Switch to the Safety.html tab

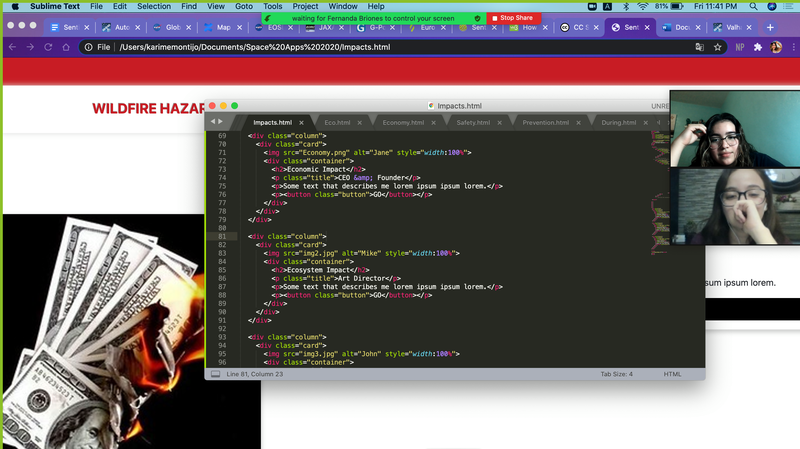click(x=472, y=123)
